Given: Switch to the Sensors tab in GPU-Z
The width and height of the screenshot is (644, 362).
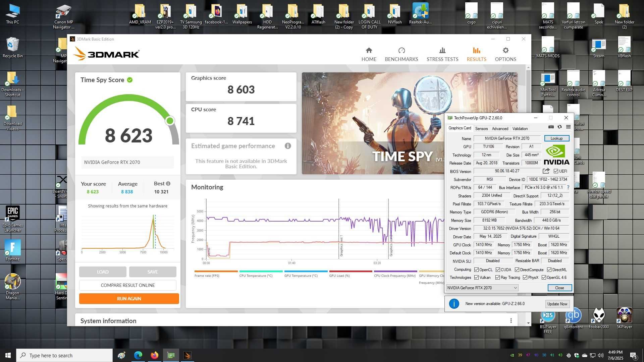Looking at the screenshot, I should (x=481, y=129).
